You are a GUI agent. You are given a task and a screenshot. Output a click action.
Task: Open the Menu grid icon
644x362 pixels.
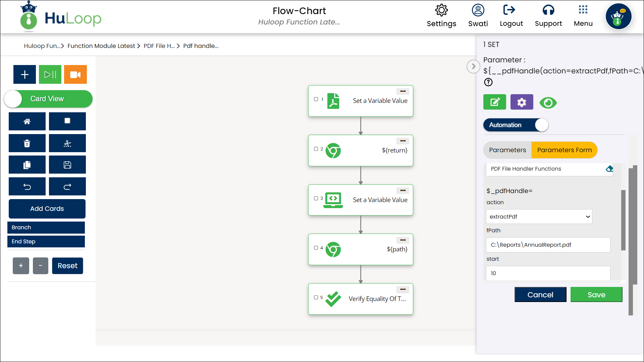583,10
